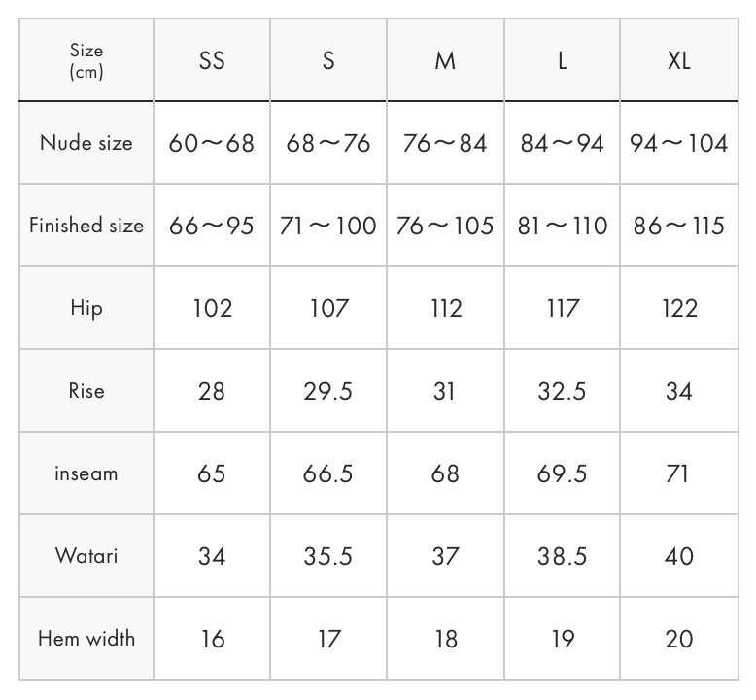Image resolution: width=756 pixels, height=700 pixels.
Task: Click the Nude size row label
Action: (86, 143)
